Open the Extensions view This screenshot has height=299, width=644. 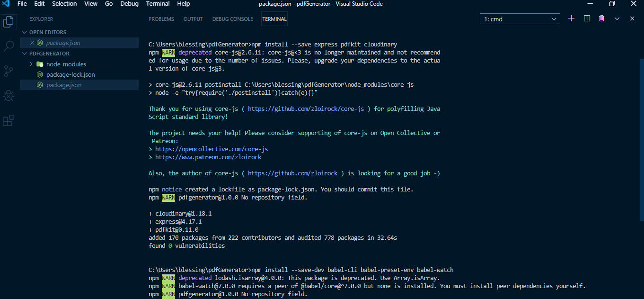pyautogui.click(x=9, y=120)
